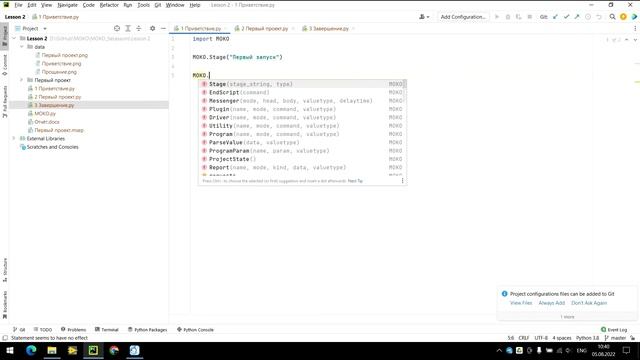Viewport: 640px width, 360px height.
Task: Select Scratches and Consoles node
Action: click(52, 147)
